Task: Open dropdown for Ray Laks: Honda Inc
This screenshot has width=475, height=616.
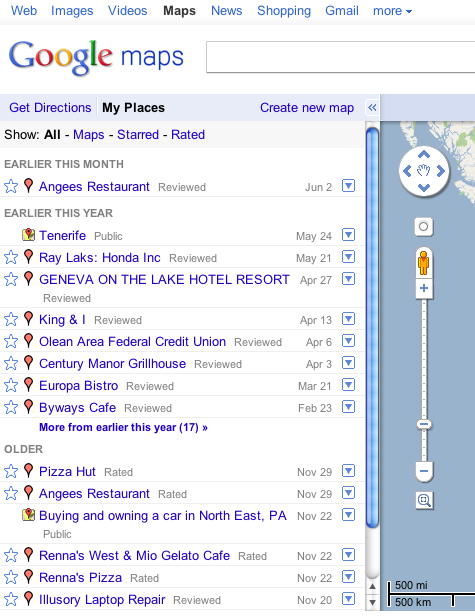Action: pyautogui.click(x=348, y=257)
